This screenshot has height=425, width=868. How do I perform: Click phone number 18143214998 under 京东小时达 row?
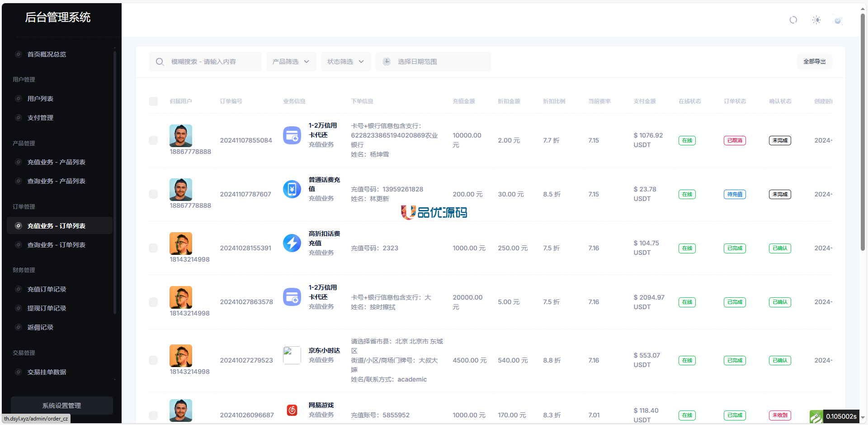(x=189, y=372)
